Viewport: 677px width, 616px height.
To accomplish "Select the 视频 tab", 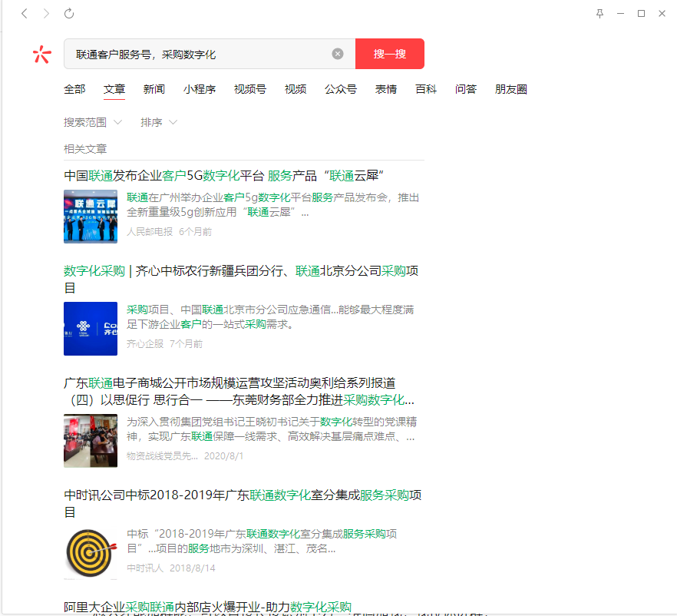I will [x=296, y=89].
